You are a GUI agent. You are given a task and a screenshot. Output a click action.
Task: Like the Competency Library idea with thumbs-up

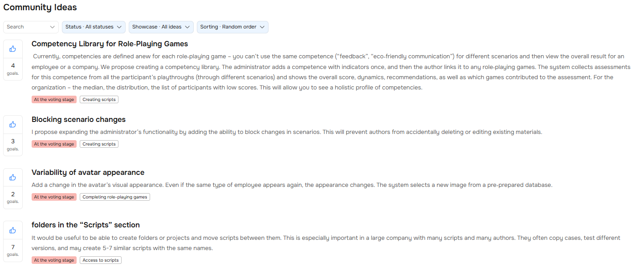(13, 49)
